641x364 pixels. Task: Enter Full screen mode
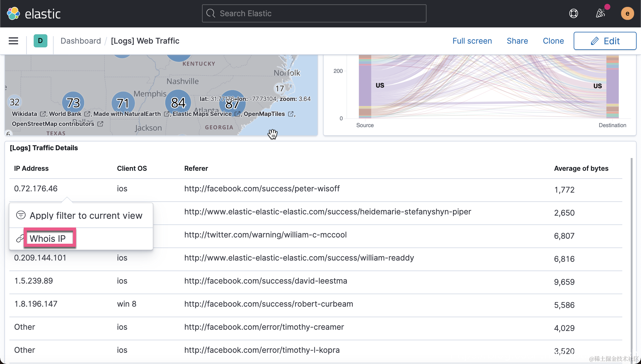pyautogui.click(x=472, y=41)
